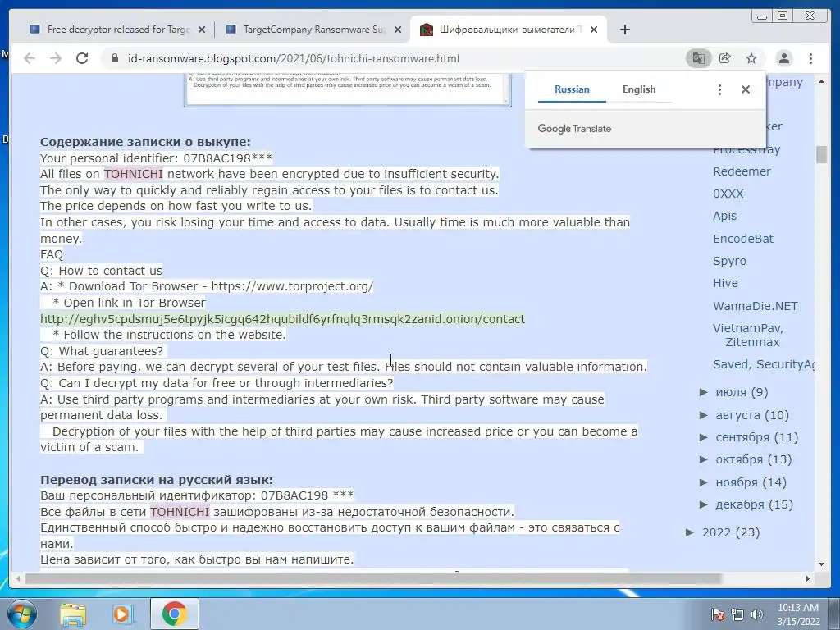The height and width of the screenshot is (630, 840).
Task: Click vertical scrollbar down arrow
Action: [x=821, y=564]
